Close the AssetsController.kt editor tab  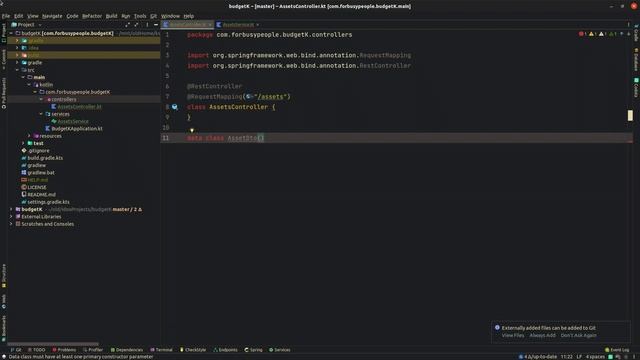(x=210, y=25)
